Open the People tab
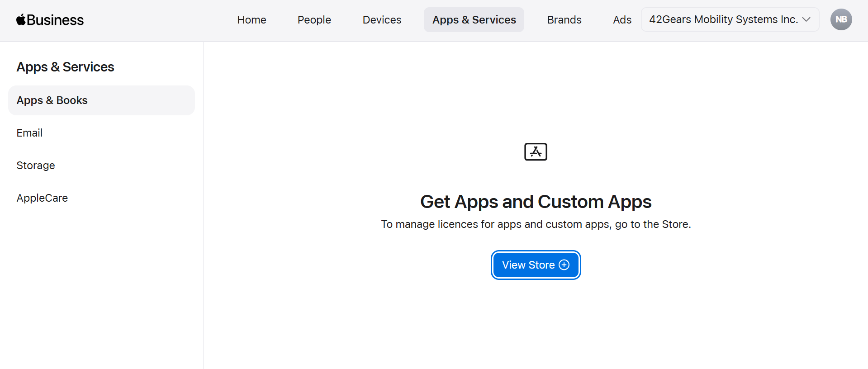Screen dimensions: 868x369 [x=314, y=20]
